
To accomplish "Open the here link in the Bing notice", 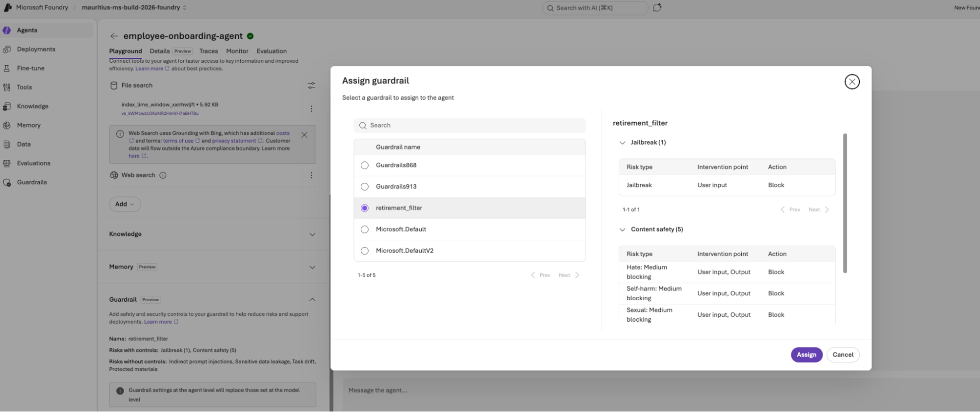I will [137, 156].
